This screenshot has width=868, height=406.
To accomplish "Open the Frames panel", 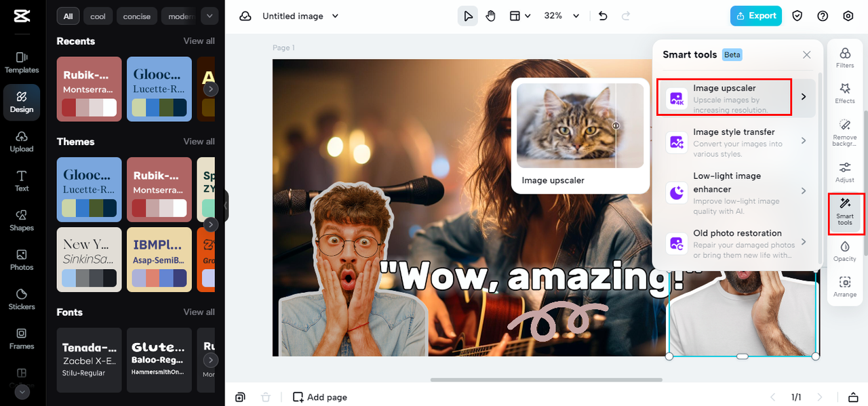I will click(x=22, y=338).
